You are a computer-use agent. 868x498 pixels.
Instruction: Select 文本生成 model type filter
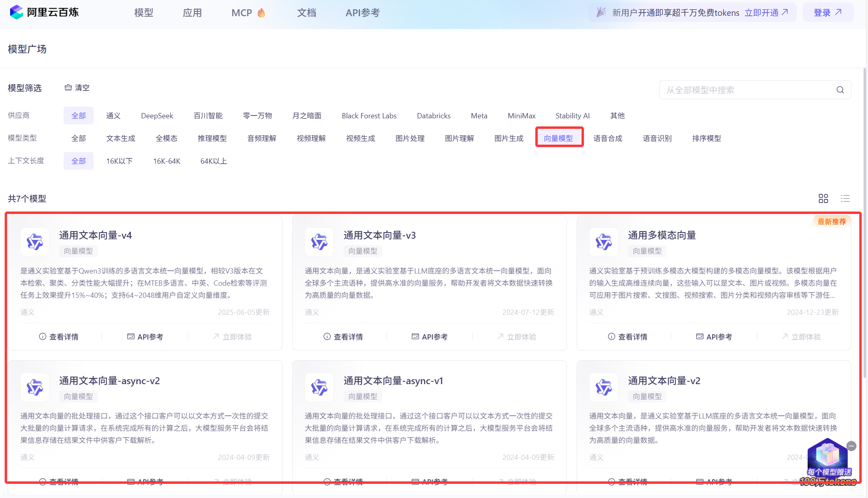pos(121,138)
